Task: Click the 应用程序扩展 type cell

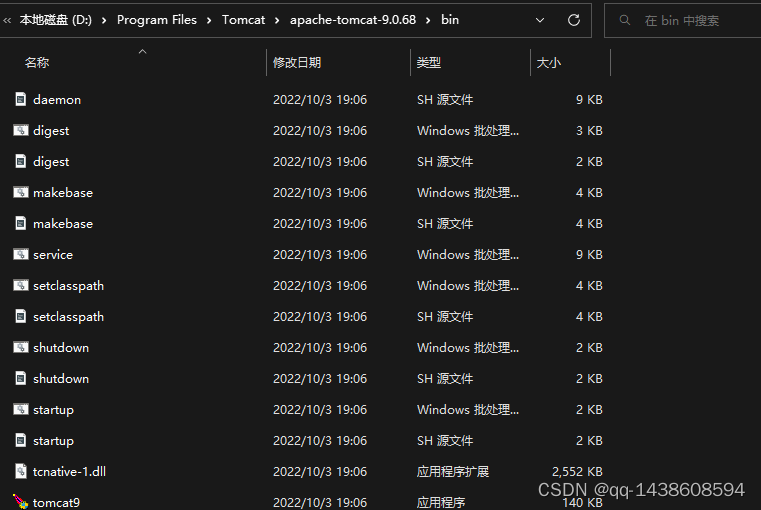Action: tap(453, 472)
